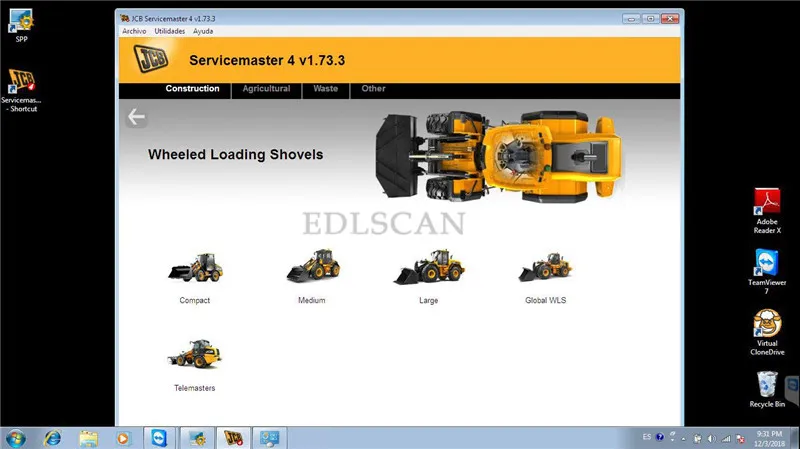Switch to the Waste tab
This screenshot has height=449, width=800.
(326, 89)
